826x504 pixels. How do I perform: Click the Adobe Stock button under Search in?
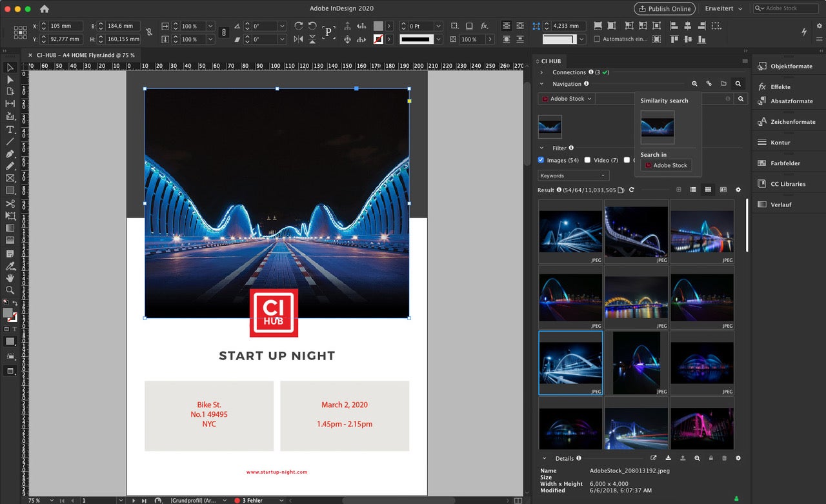click(666, 165)
